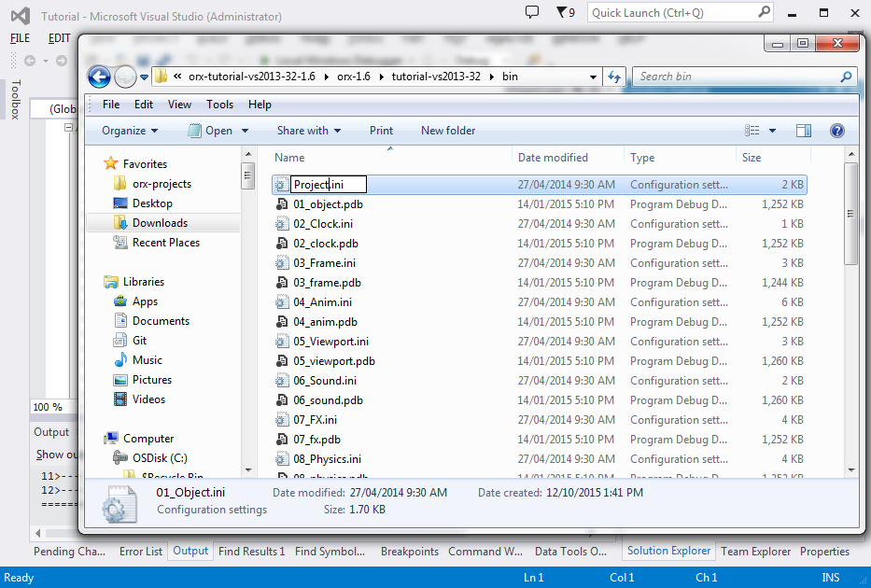871x588 pixels.
Task: Open the Git library icon
Action: [120, 340]
